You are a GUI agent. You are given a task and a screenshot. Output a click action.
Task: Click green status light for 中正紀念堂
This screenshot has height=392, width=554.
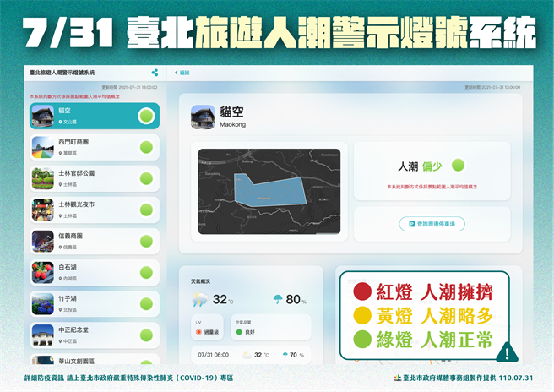(x=146, y=335)
